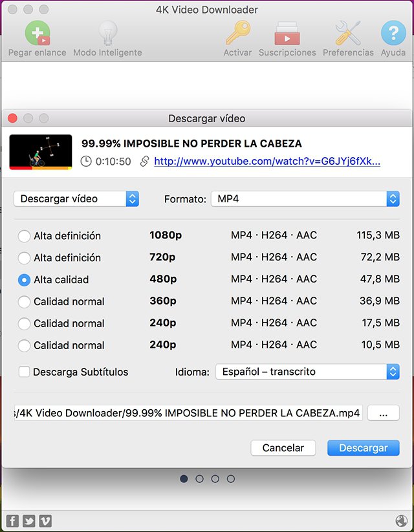Select Alta definición 1080p option

[x=24, y=236]
